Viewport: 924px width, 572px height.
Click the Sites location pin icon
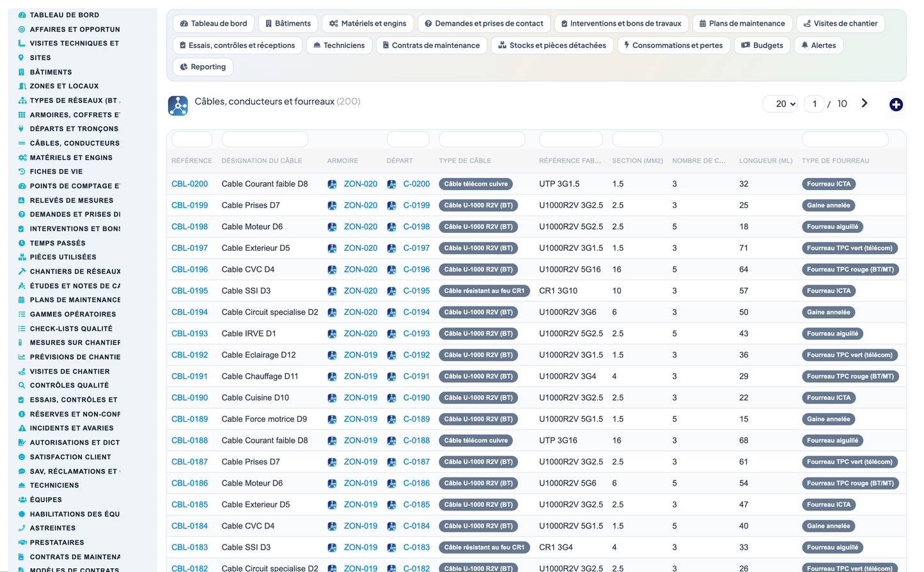click(x=22, y=58)
